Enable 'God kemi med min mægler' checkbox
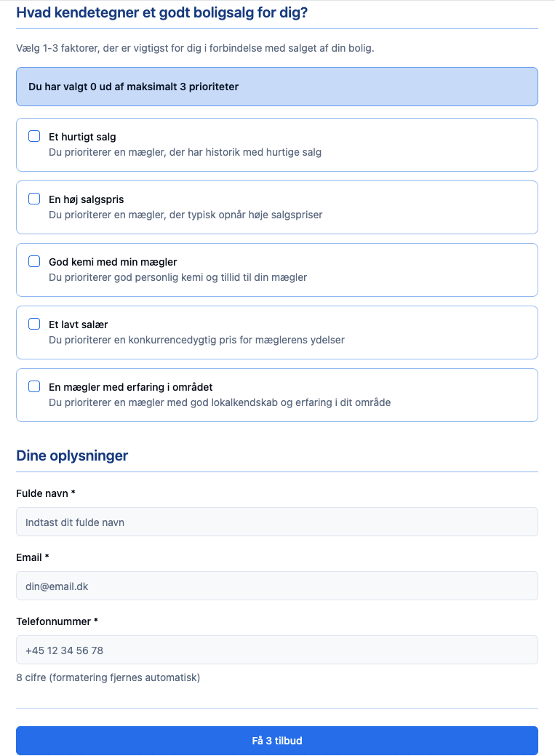 point(34,262)
